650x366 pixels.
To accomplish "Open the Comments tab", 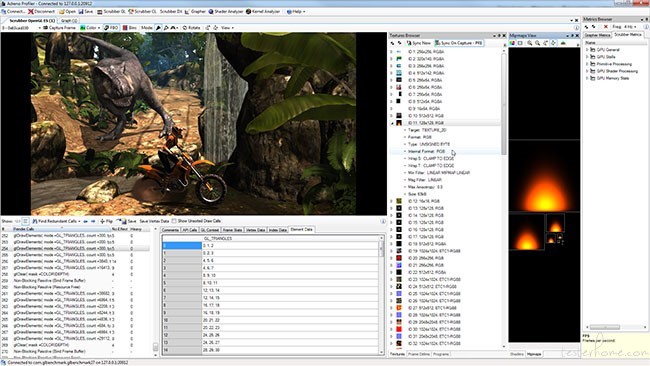I will (170, 230).
